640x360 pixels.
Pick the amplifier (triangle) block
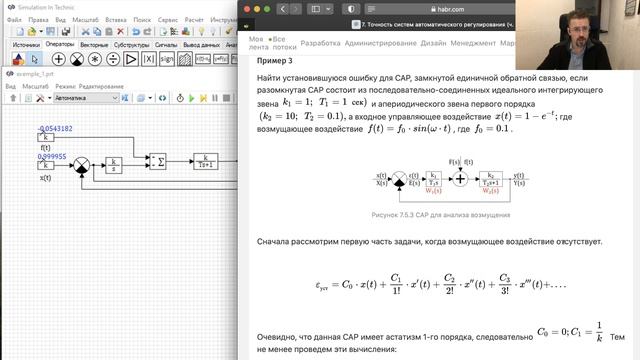click(x=131, y=59)
